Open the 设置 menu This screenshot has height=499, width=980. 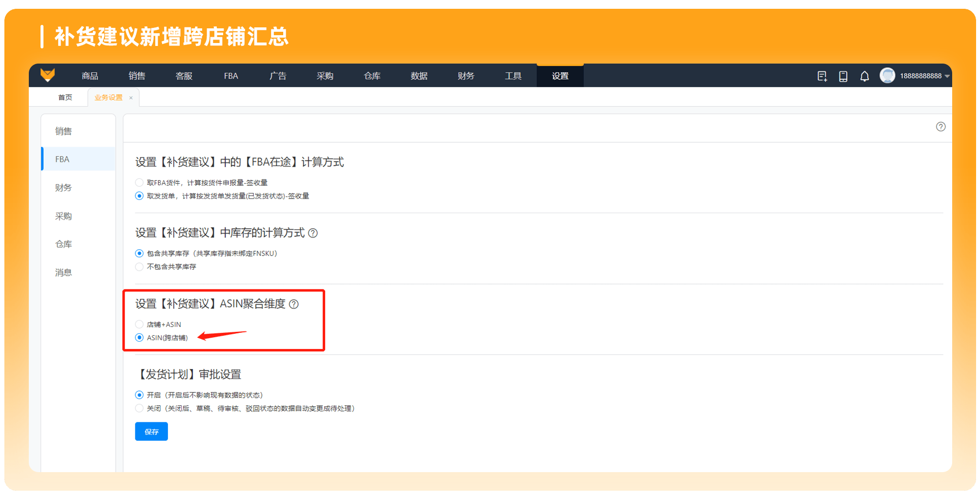click(560, 76)
